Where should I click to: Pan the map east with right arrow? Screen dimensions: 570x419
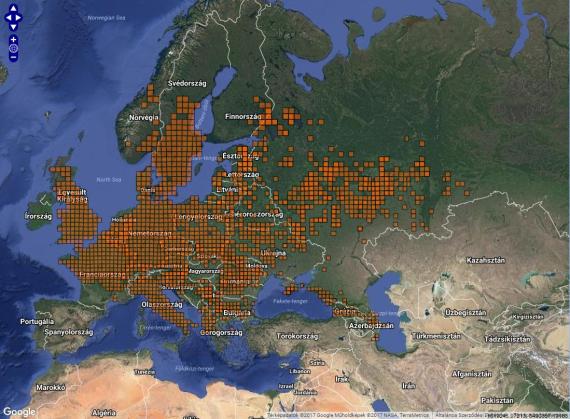(x=18, y=17)
